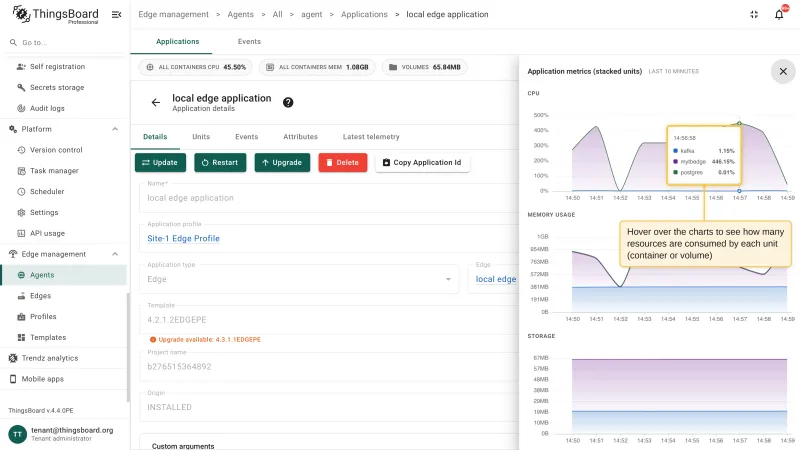The height and width of the screenshot is (450, 800).
Task: Click the Update button
Action: (x=160, y=163)
